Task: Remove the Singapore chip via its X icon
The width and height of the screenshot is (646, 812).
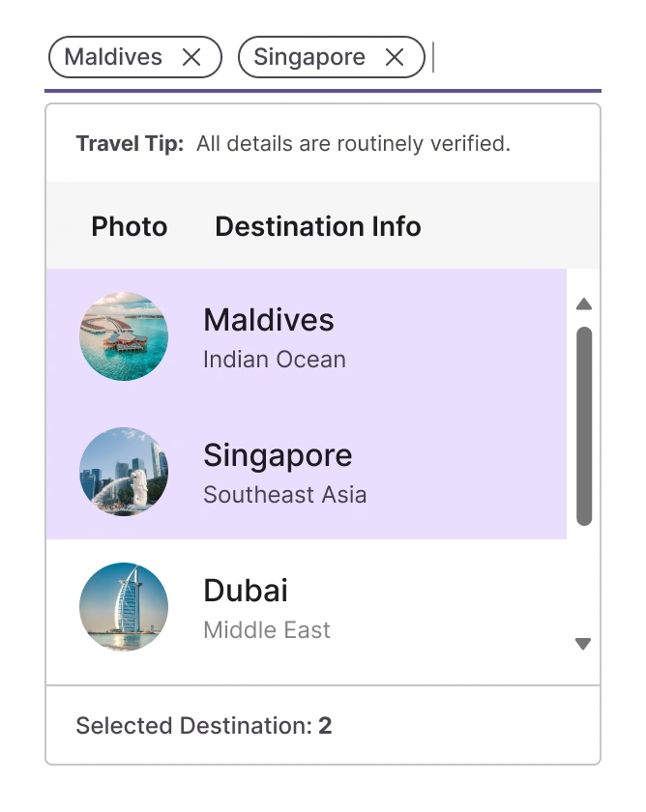Action: (x=394, y=57)
